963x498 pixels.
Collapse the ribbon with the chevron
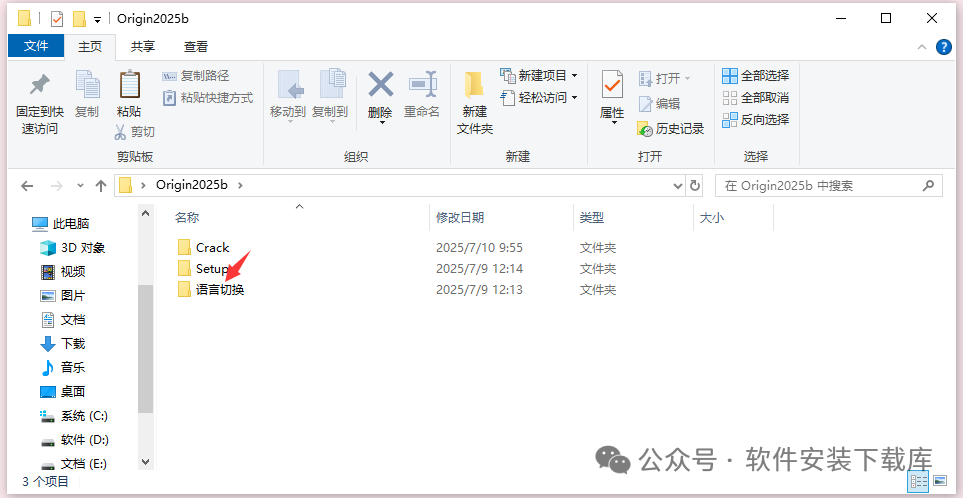tap(922, 47)
